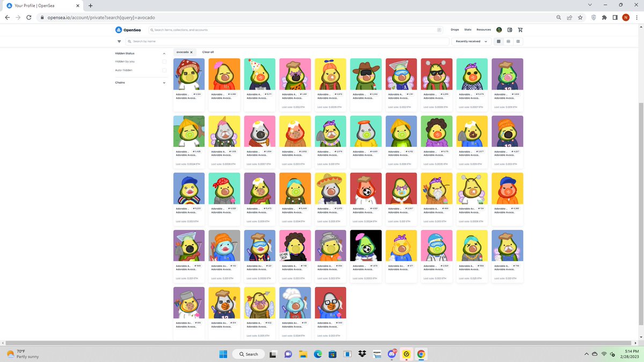644x362 pixels.
Task: Open the Chrome profile N avatar
Action: pos(626,17)
